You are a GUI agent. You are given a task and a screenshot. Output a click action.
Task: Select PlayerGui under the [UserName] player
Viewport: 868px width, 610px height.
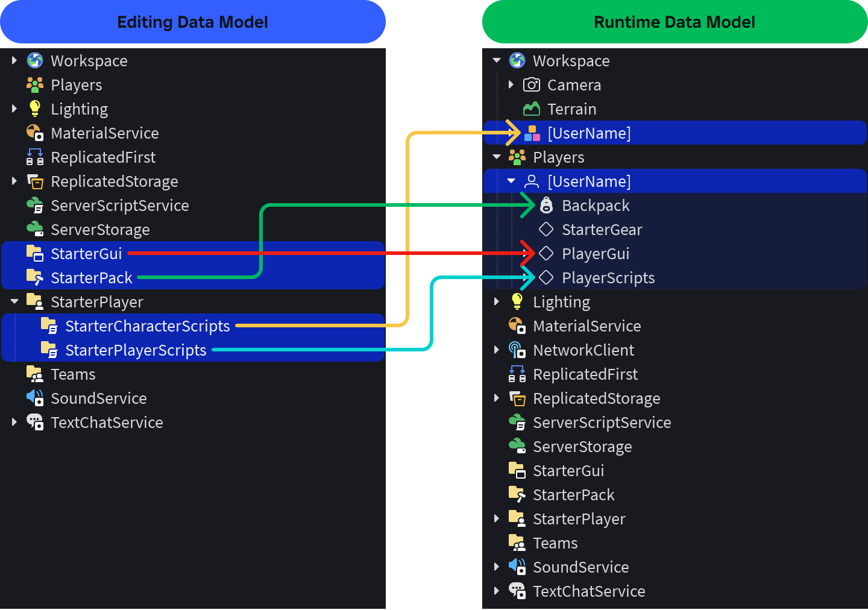675,253
